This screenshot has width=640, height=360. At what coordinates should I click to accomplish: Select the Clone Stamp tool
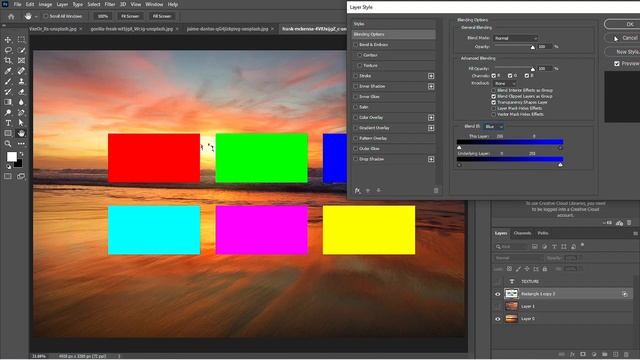[x=21, y=81]
